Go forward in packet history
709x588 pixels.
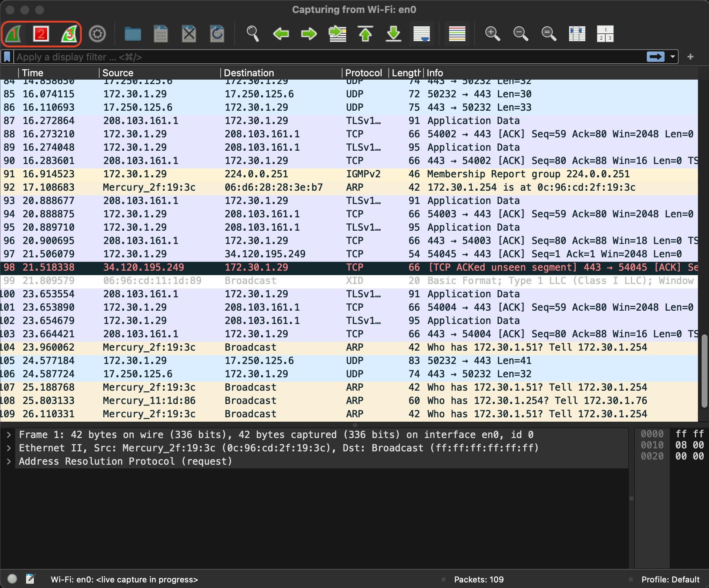(309, 34)
